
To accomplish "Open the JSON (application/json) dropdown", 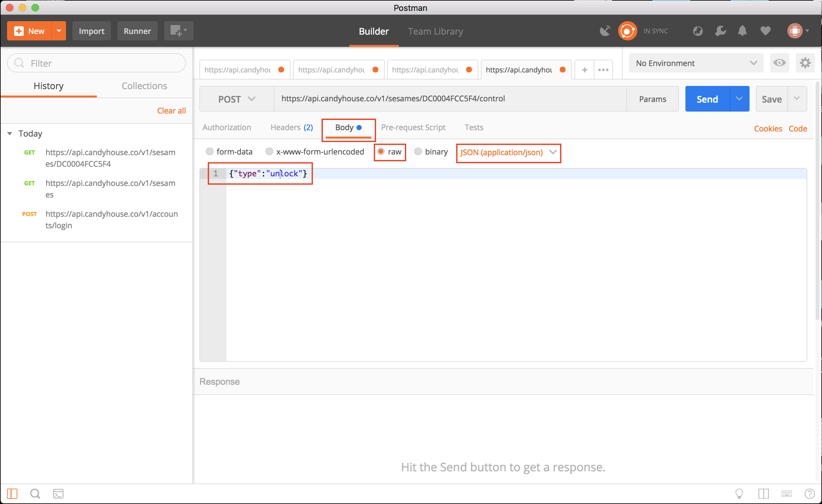I will pyautogui.click(x=508, y=152).
